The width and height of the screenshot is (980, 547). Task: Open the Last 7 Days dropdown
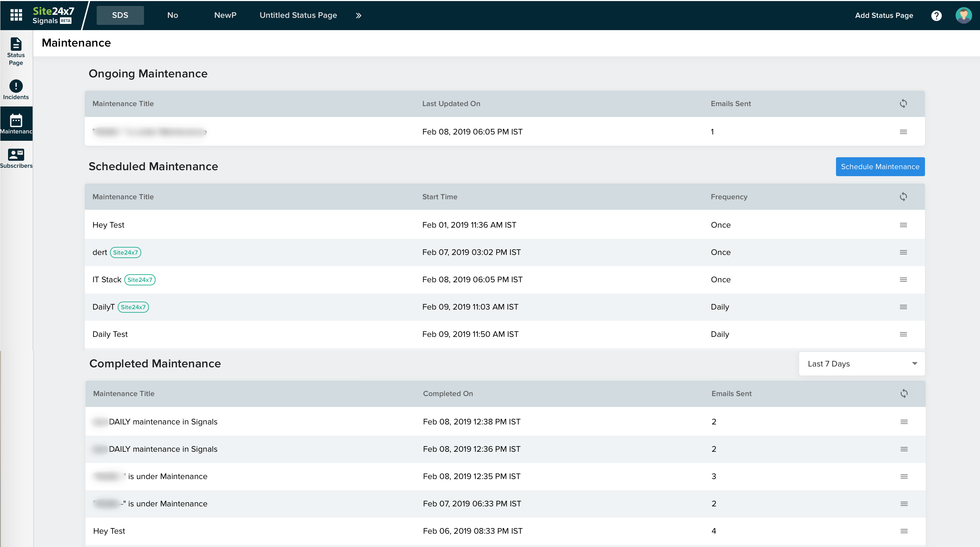click(861, 363)
